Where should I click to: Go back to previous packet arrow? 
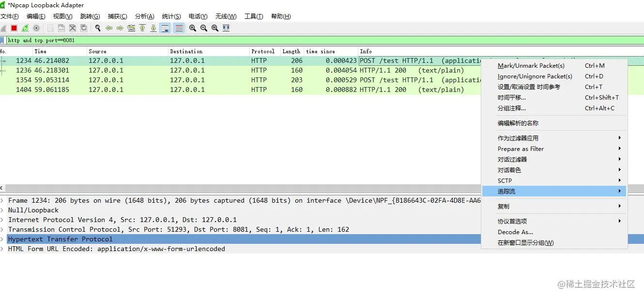pyautogui.click(x=109, y=28)
